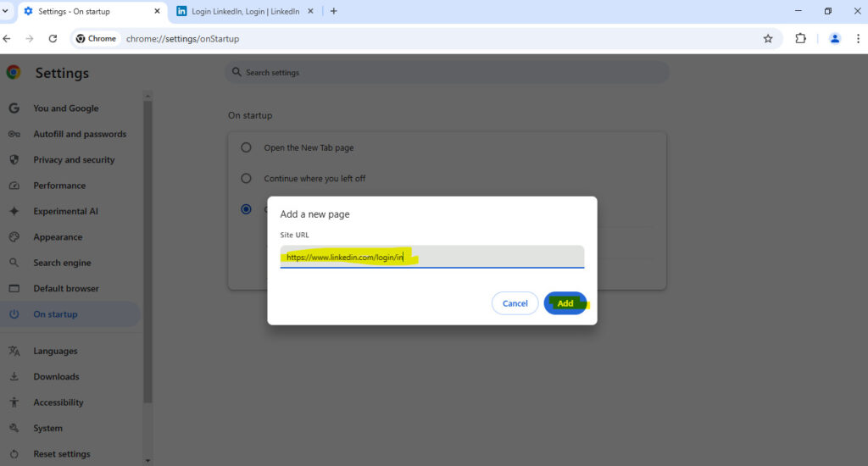This screenshot has height=466, width=868.
Task: Open a new tab with plus button
Action: pos(333,11)
